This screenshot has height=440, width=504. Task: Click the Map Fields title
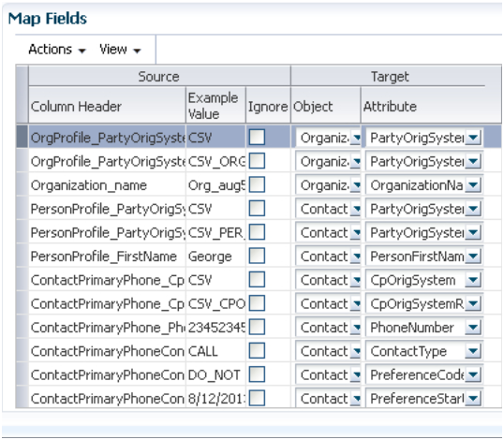coord(48,19)
